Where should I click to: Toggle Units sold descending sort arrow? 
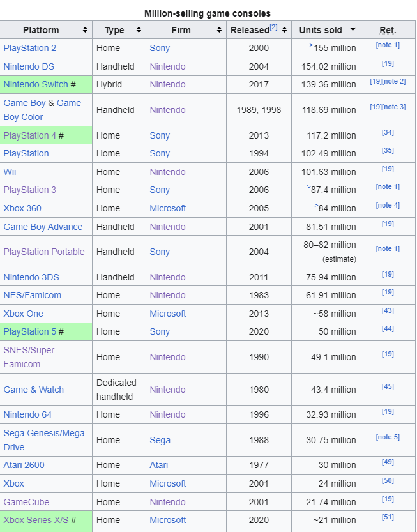pyautogui.click(x=353, y=29)
